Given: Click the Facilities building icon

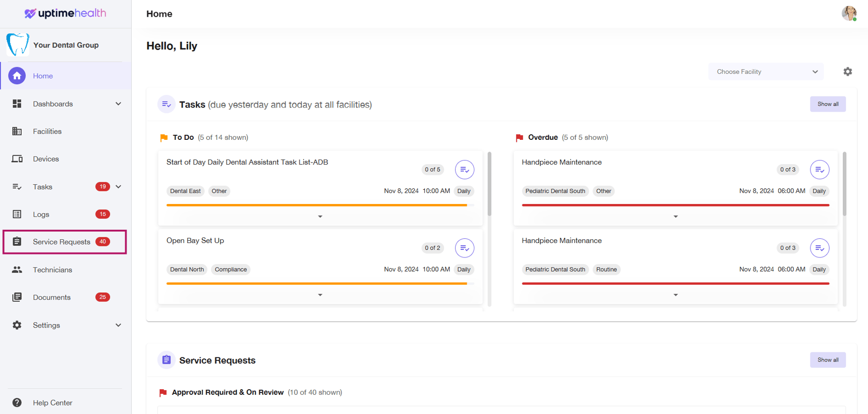Looking at the screenshot, I should pos(17,131).
